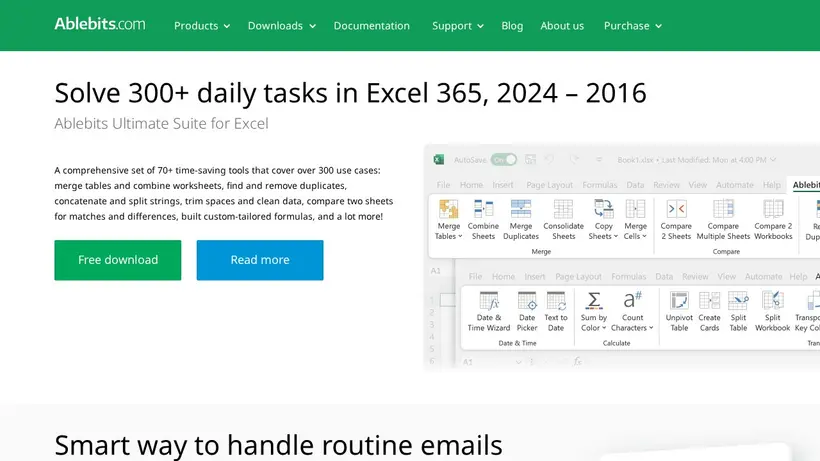This screenshot has height=461, width=820.
Task: Open the About us page
Action: point(562,26)
